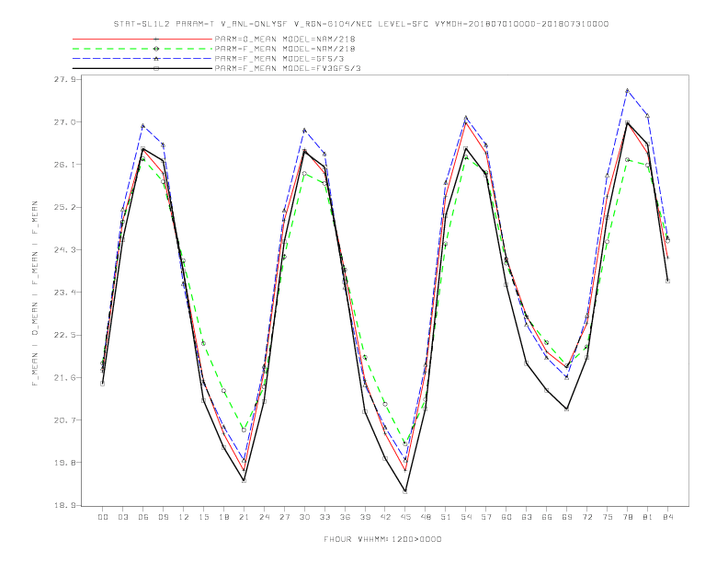Click x-axis forecast hour label 24

coord(264,517)
